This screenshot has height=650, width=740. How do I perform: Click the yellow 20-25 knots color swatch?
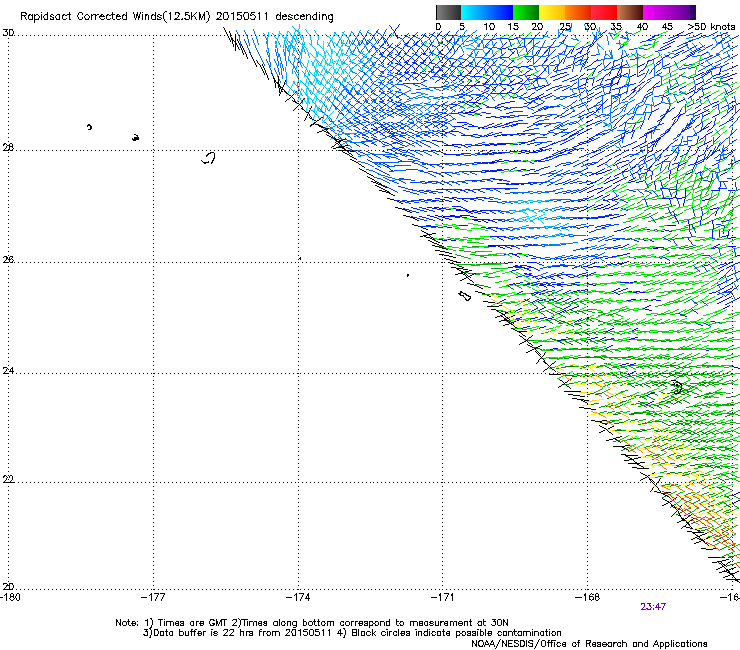(552, 12)
